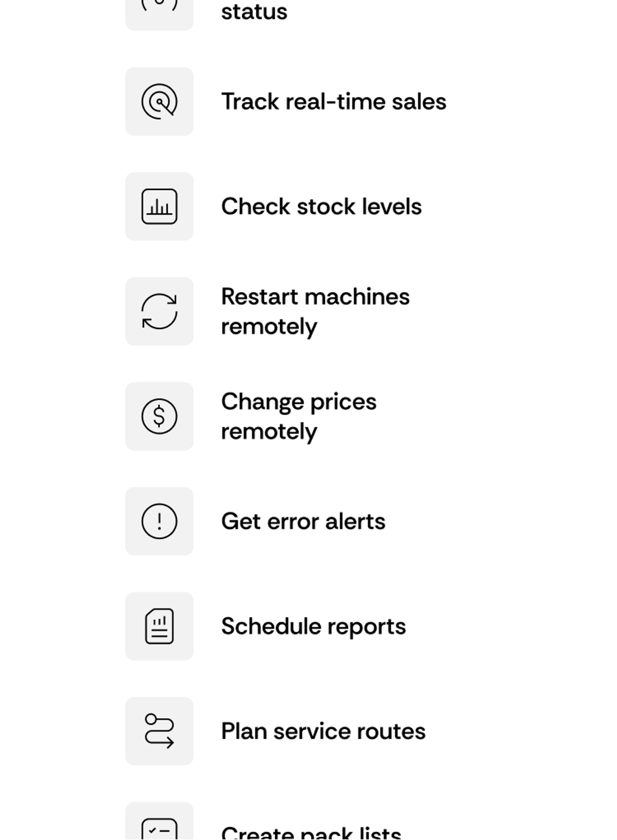Select the 'Track real-time sales' text
This screenshot has width=617, height=840.
333,101
